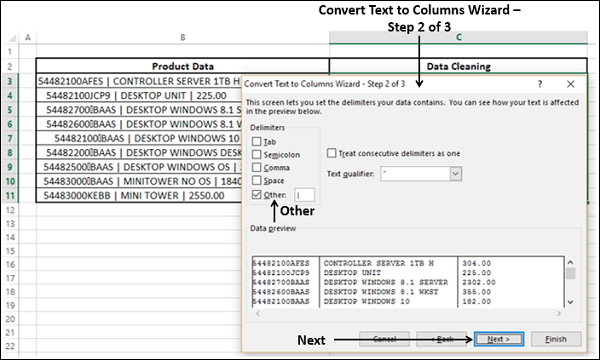The image size is (600, 360).
Task: Click the Product Data header cell
Action: pyautogui.click(x=183, y=66)
